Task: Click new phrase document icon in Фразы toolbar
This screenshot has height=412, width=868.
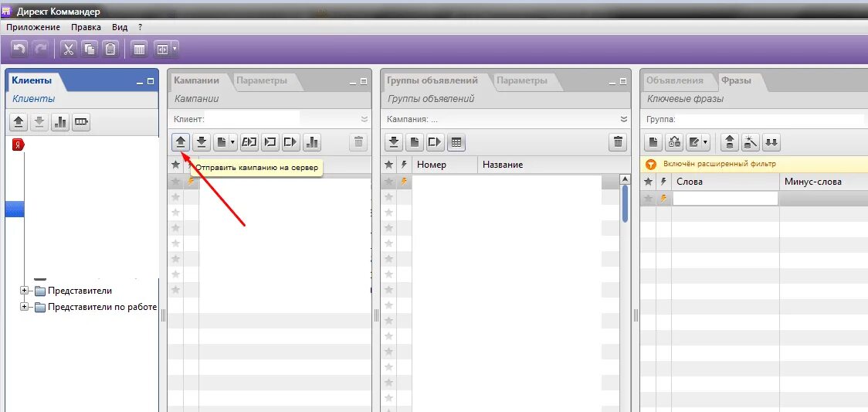Action: click(x=653, y=142)
